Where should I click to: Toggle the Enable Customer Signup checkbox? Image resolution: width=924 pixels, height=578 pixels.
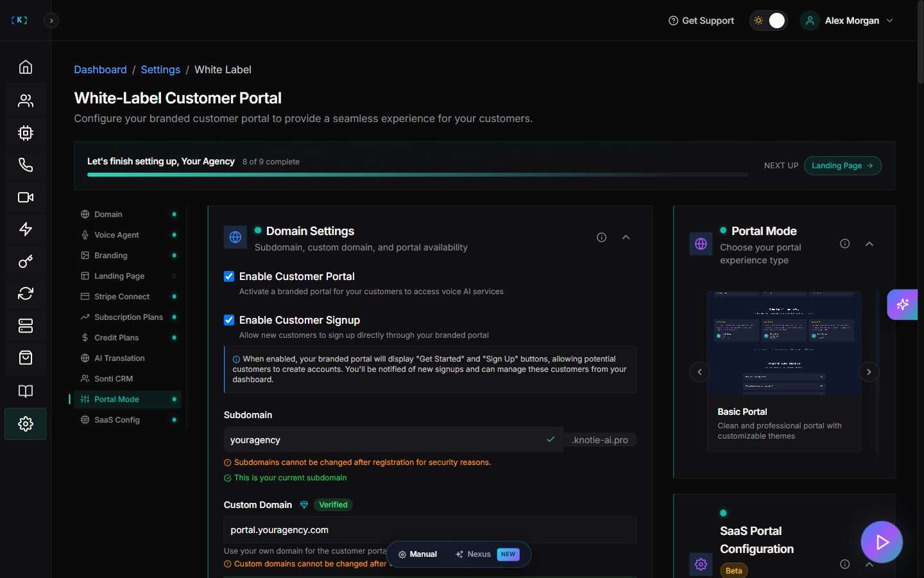[229, 320]
